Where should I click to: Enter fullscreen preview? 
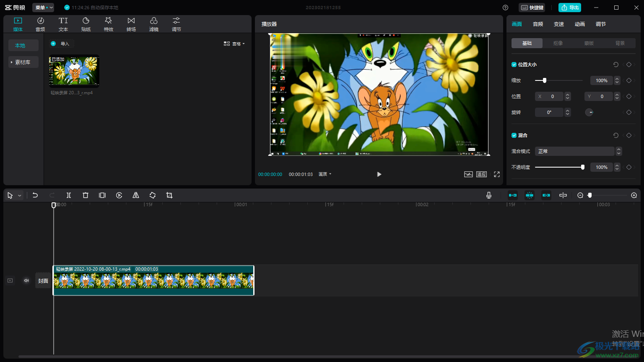point(497,174)
